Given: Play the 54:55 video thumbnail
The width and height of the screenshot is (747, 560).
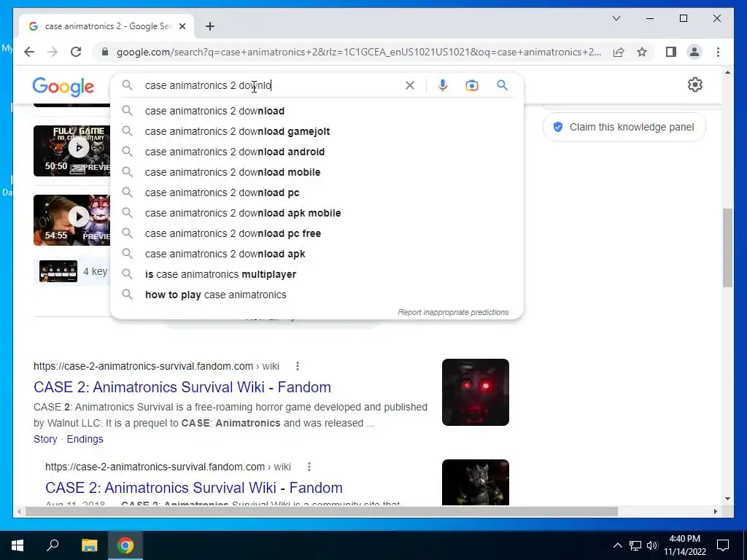Looking at the screenshot, I should (x=72, y=220).
